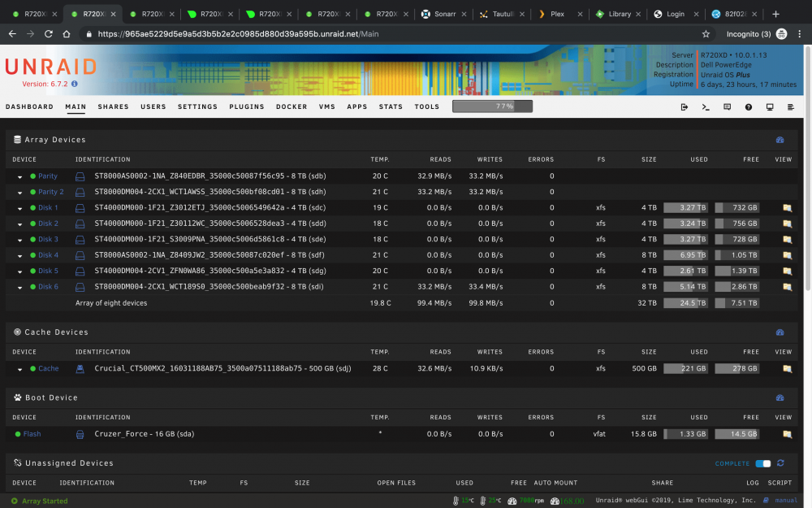Open the Tools menu item
812x508 pixels.
tap(427, 106)
